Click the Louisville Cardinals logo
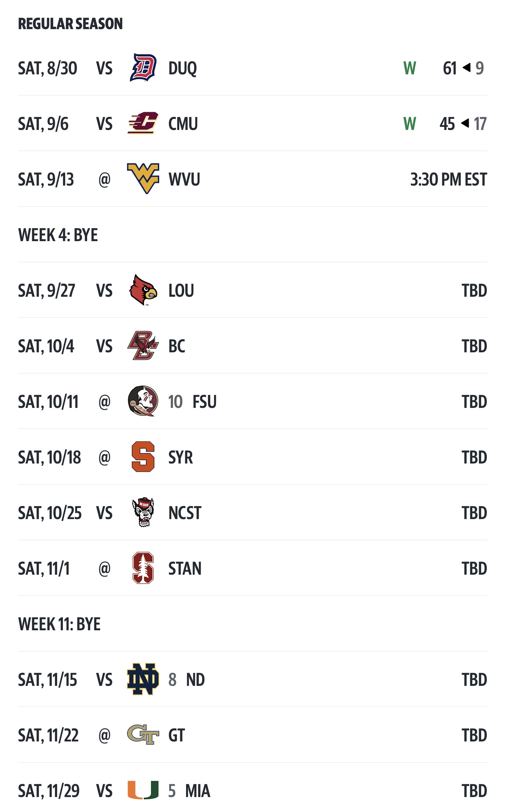The image size is (506, 812). click(x=143, y=290)
